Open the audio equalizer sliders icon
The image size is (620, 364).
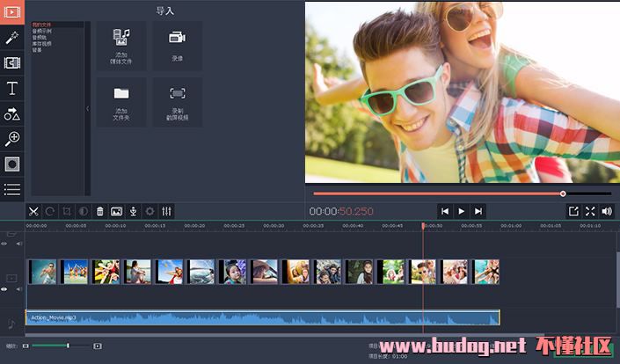pyautogui.click(x=166, y=211)
